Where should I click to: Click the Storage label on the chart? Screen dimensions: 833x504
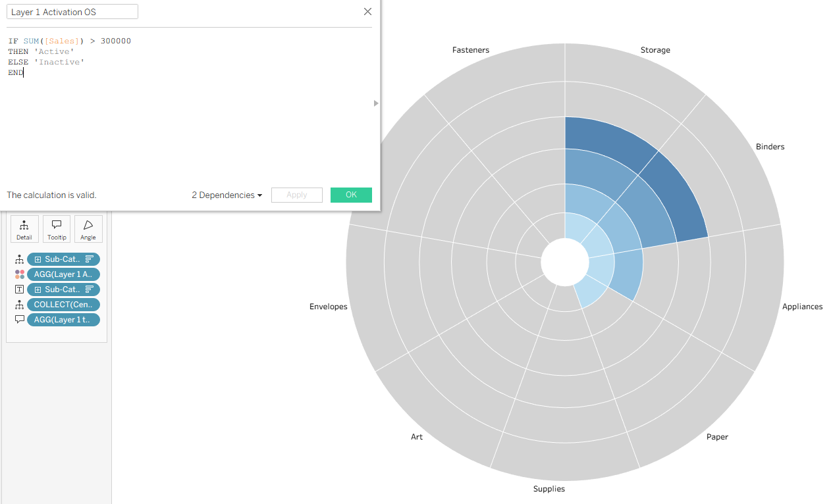click(655, 50)
